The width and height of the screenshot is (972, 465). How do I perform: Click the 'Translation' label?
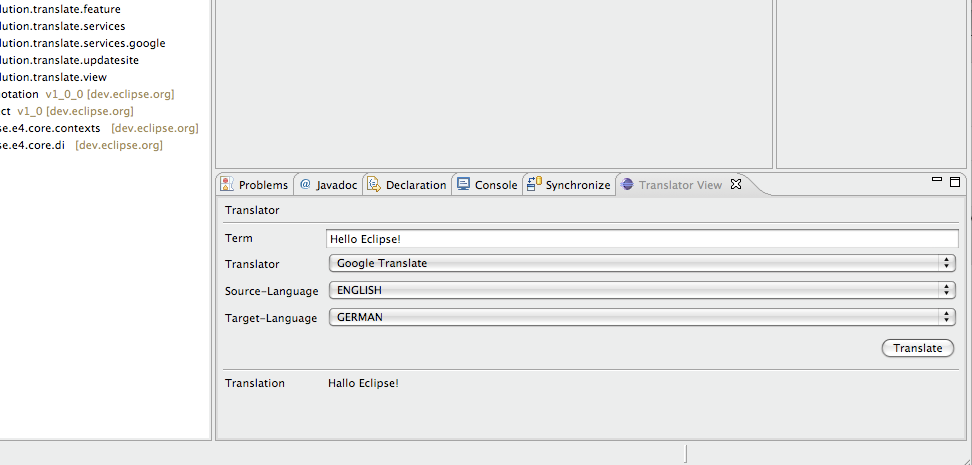click(x=255, y=383)
